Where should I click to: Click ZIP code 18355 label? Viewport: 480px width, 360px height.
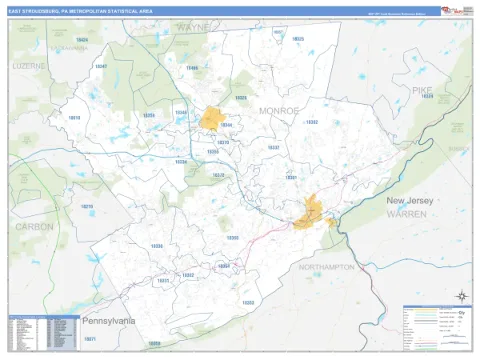tap(213, 152)
